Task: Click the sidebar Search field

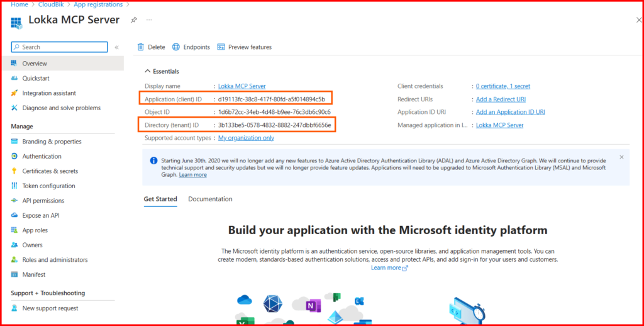Action: tap(60, 47)
